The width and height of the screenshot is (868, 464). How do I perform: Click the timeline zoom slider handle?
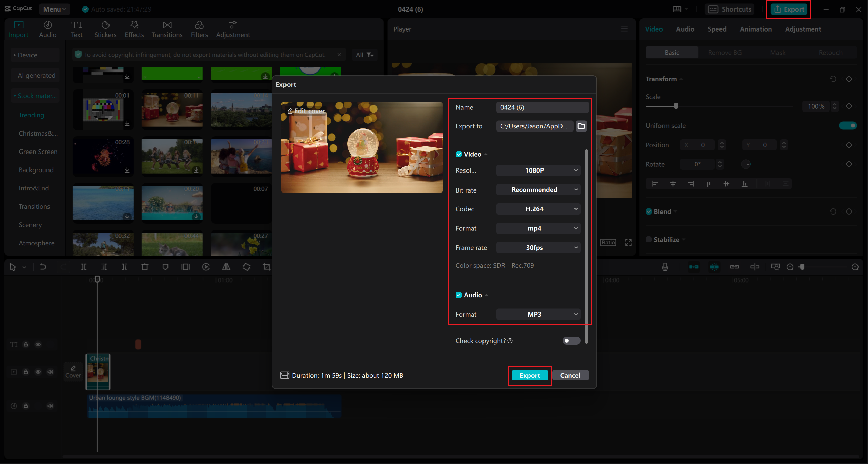(x=802, y=267)
